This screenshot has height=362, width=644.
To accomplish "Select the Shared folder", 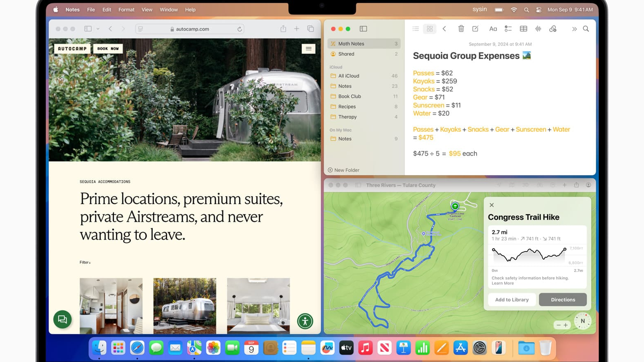I will click(364, 54).
